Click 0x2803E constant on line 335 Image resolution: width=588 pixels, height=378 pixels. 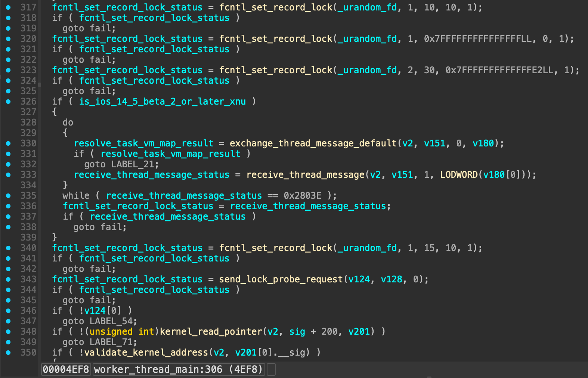(303, 196)
